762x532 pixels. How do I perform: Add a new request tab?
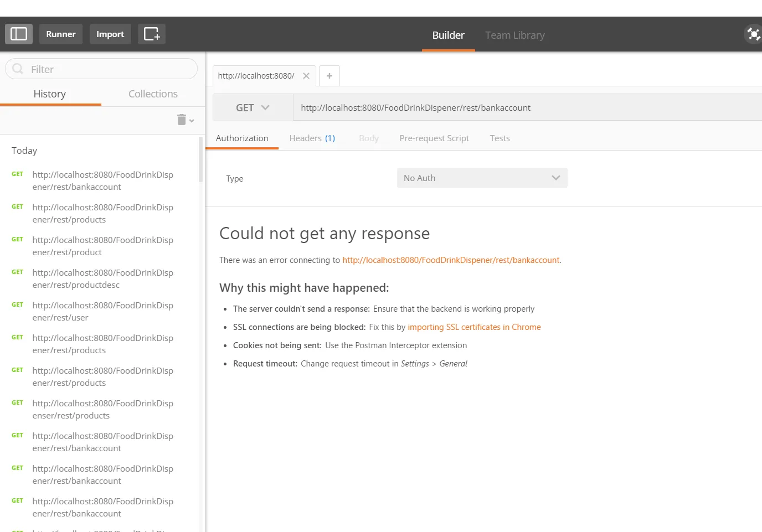(329, 76)
